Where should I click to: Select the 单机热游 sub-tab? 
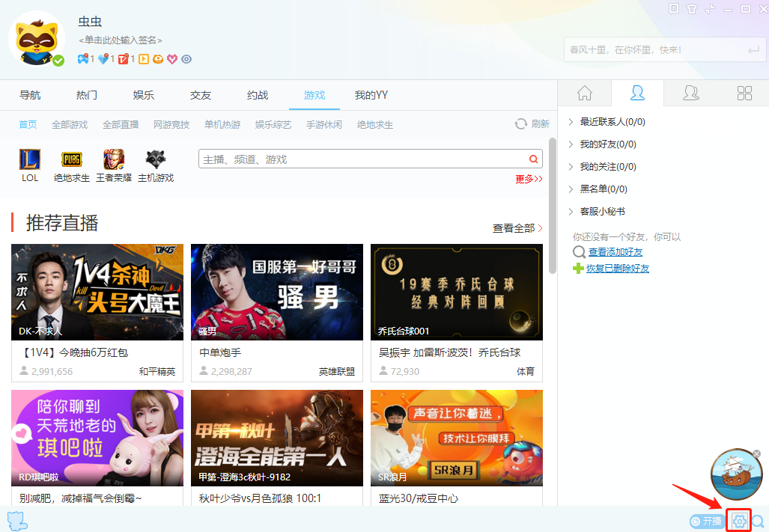[222, 124]
